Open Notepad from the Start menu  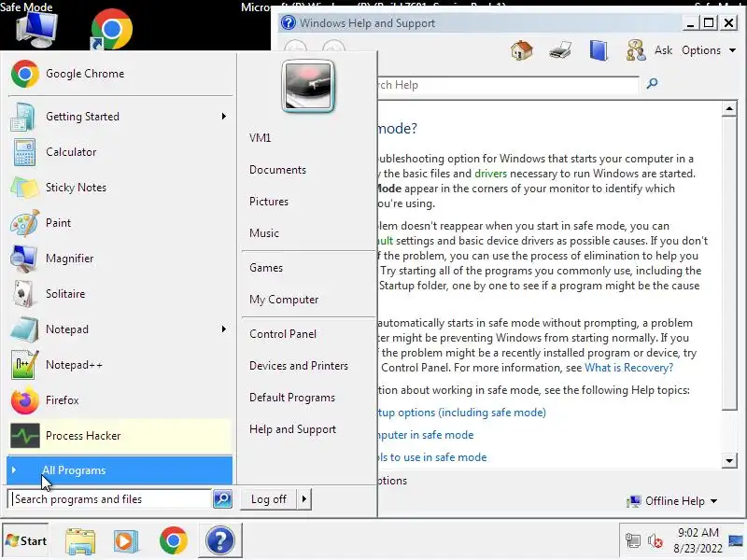click(x=120, y=329)
